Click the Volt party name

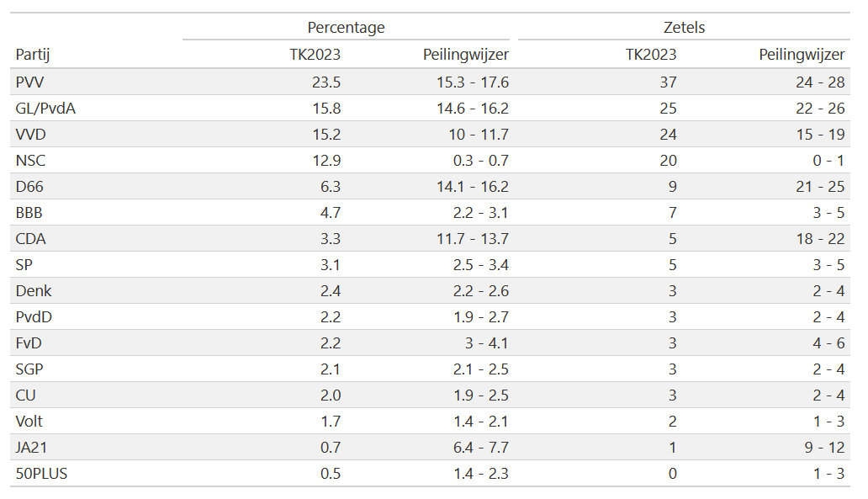click(30, 422)
